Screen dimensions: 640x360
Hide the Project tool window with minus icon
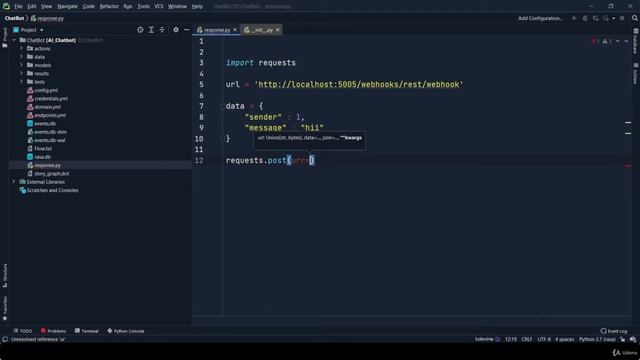(187, 30)
